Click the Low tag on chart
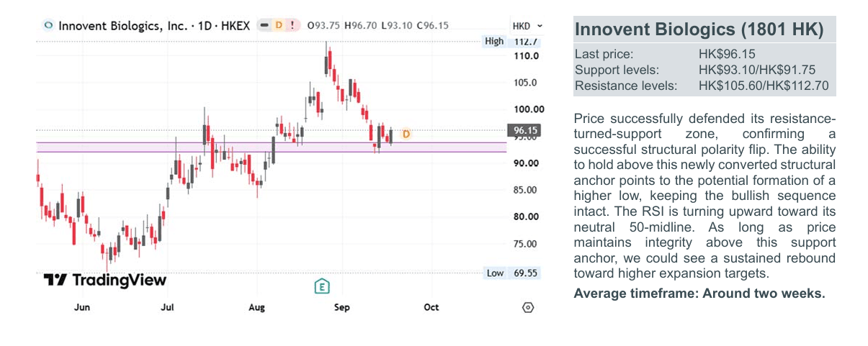Screen dimensions: 868x346 [495, 273]
